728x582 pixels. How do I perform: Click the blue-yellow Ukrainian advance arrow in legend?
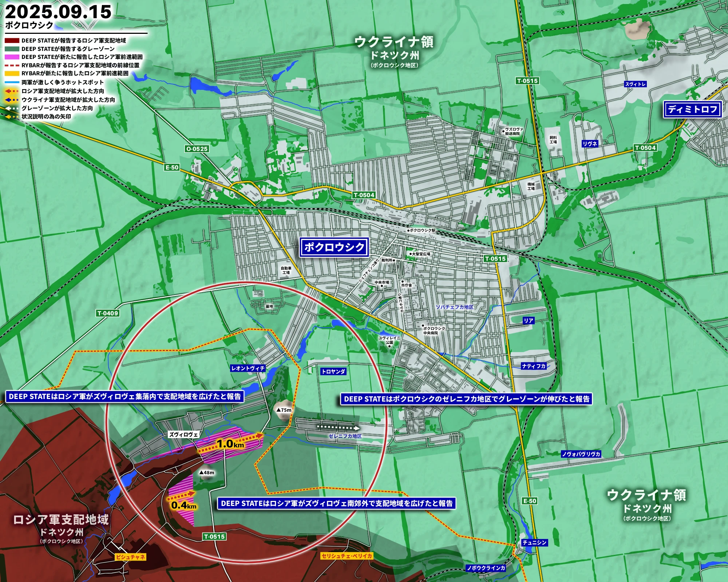pos(12,100)
